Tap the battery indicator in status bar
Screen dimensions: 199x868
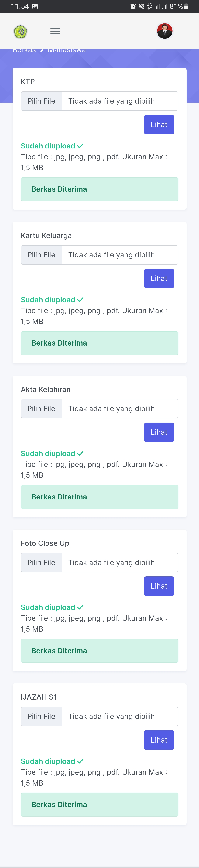coord(186,6)
